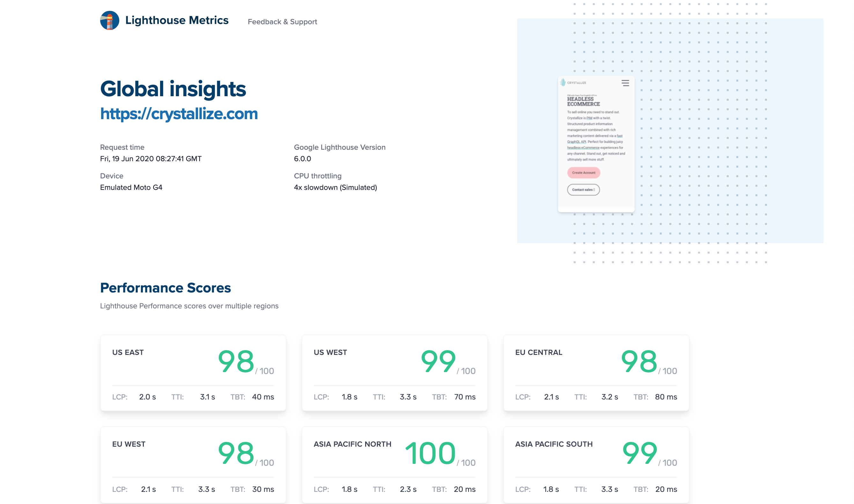The image size is (854, 504).
Task: Open the hamburger menu in the site preview
Action: click(625, 83)
